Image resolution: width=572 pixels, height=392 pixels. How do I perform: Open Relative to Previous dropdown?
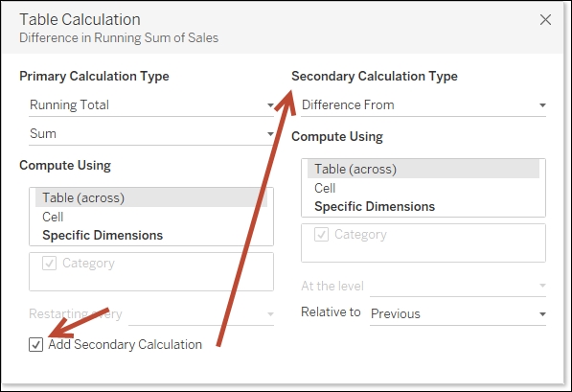(458, 314)
